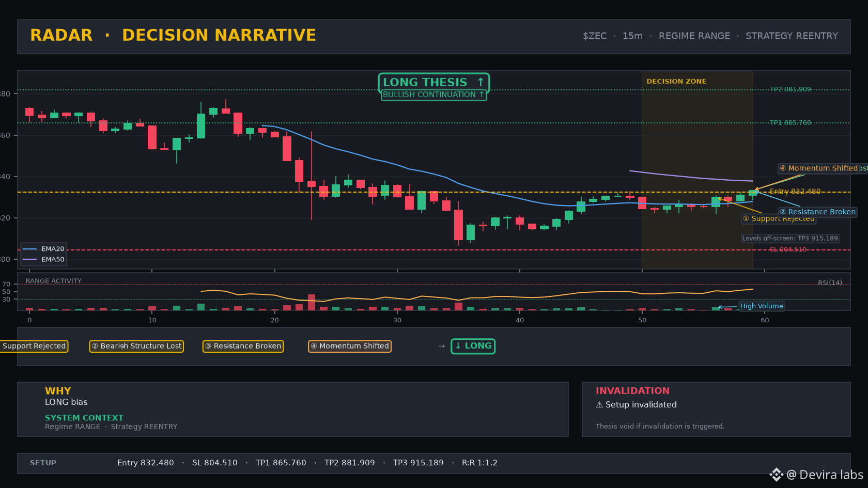
Task: Click the Regime RANGE Strategy REENTRY line under SYSTEM CONTEXT
Action: (x=111, y=427)
